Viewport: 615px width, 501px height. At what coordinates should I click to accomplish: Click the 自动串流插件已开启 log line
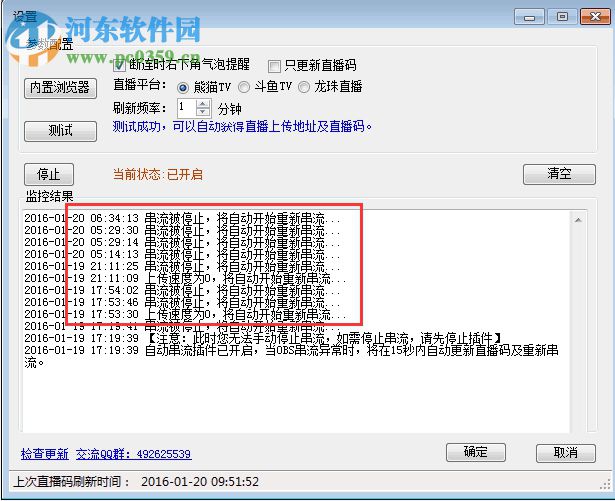[x=291, y=356]
